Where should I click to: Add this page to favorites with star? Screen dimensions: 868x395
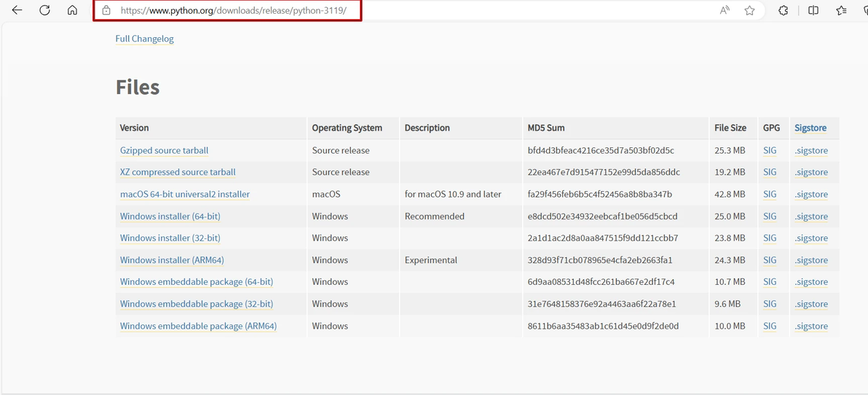coord(749,10)
